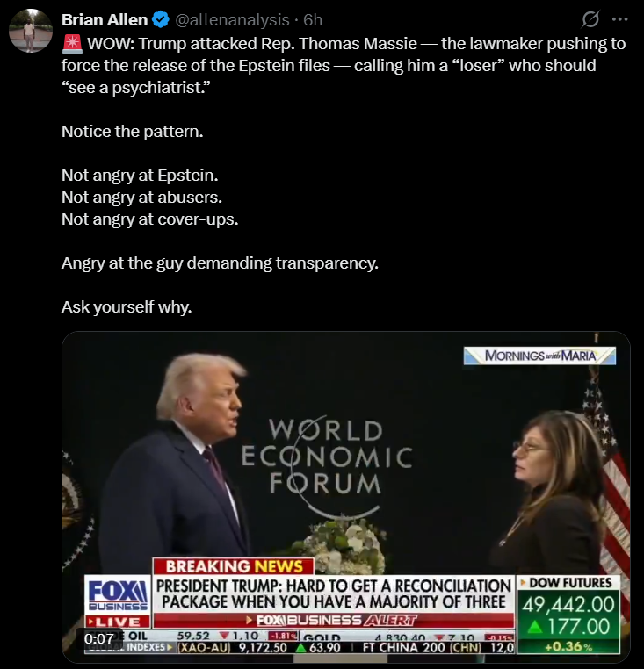
Task: Click the Fox Business Alert strip
Action: click(x=334, y=621)
